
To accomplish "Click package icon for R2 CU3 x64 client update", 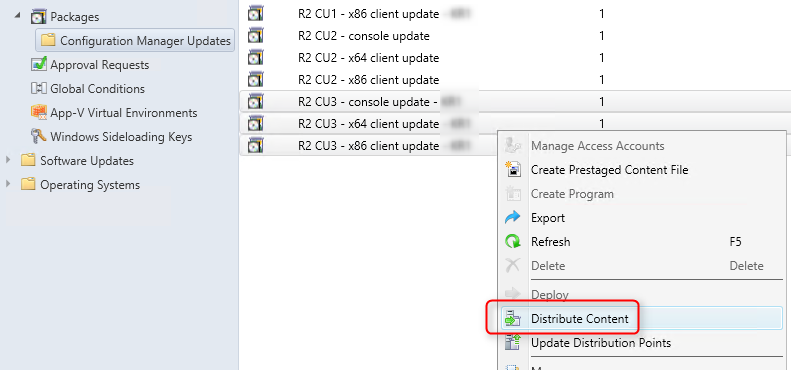I will pyautogui.click(x=256, y=123).
